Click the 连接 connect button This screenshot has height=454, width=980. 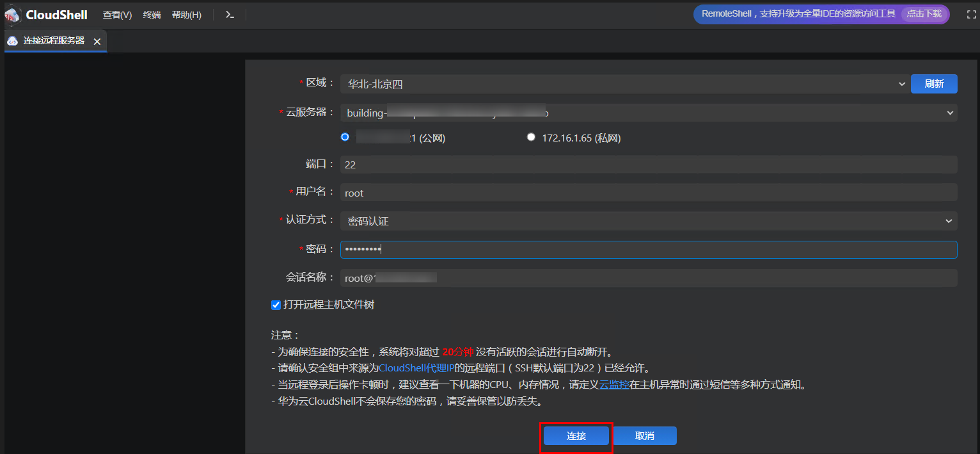pos(576,436)
